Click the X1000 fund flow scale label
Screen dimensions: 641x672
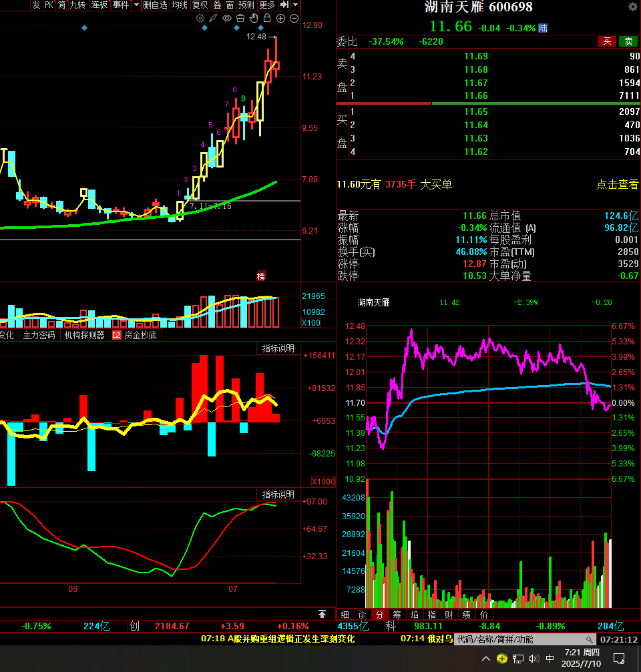[323, 481]
